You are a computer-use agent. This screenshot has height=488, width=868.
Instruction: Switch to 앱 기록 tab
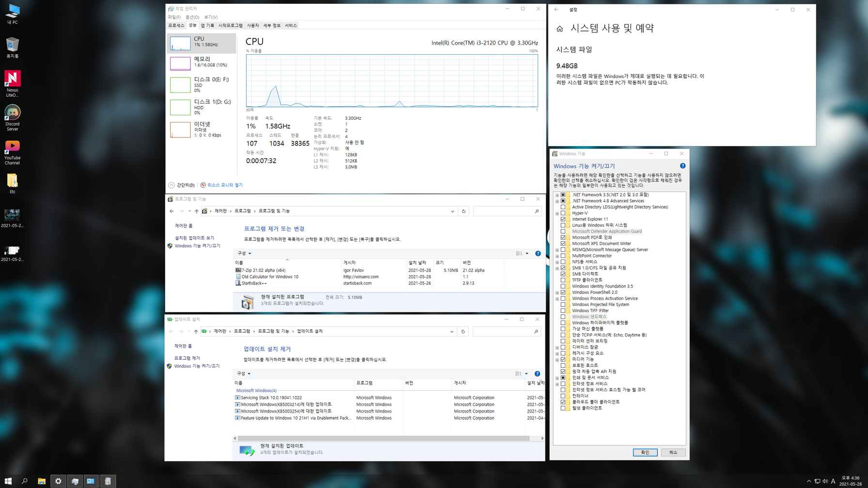(207, 26)
